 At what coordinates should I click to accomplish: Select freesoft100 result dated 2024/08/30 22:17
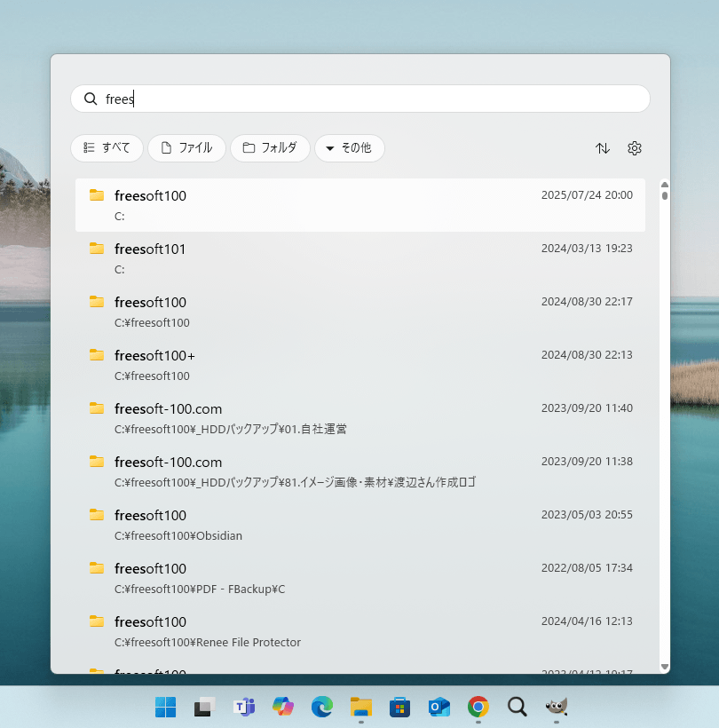point(360,312)
